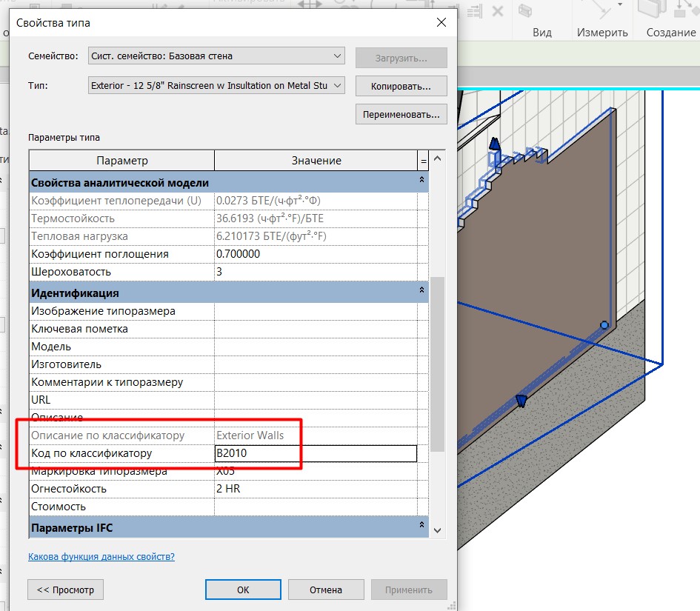
Task: Open the 'Какова функция данных свойств?' link
Action: tap(101, 556)
